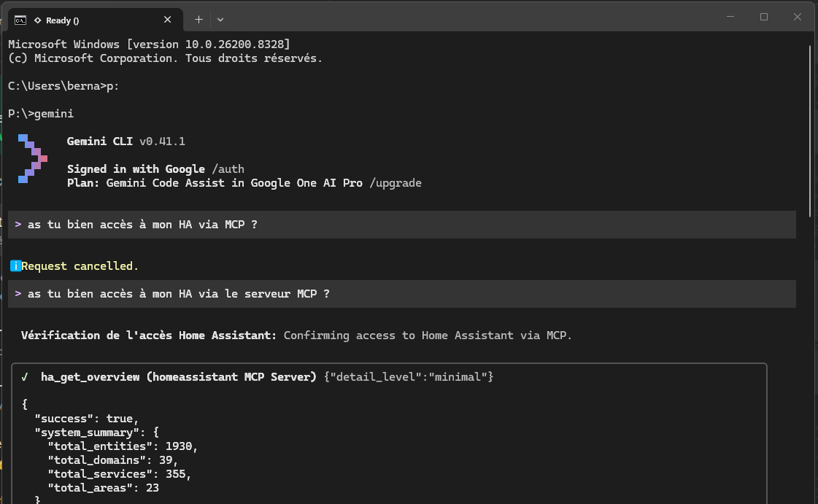The image size is (818, 504).
Task: Open the new tab profile dropdown
Action: 220,20
